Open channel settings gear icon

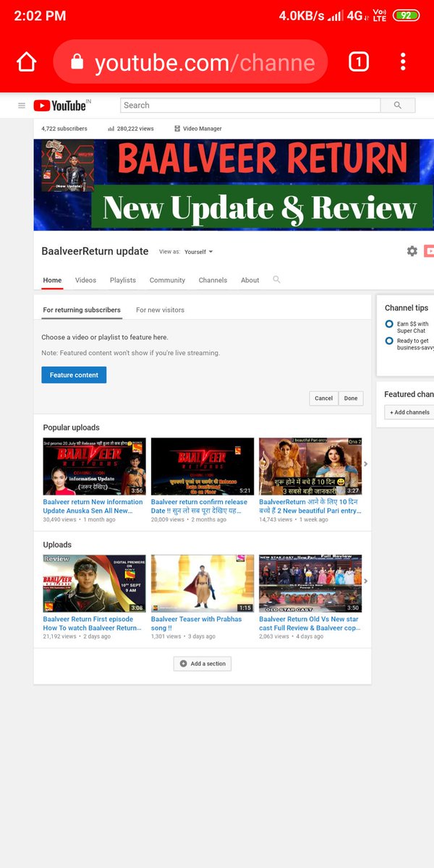(412, 251)
